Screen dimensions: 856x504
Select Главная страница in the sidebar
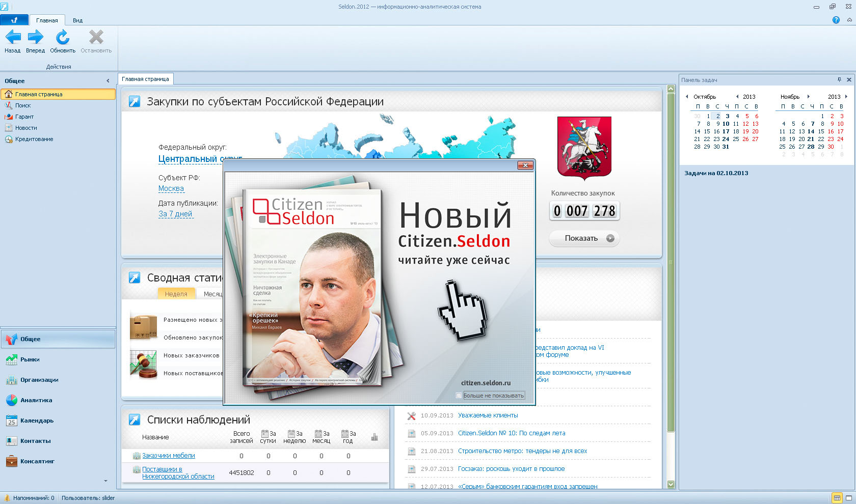pos(58,94)
